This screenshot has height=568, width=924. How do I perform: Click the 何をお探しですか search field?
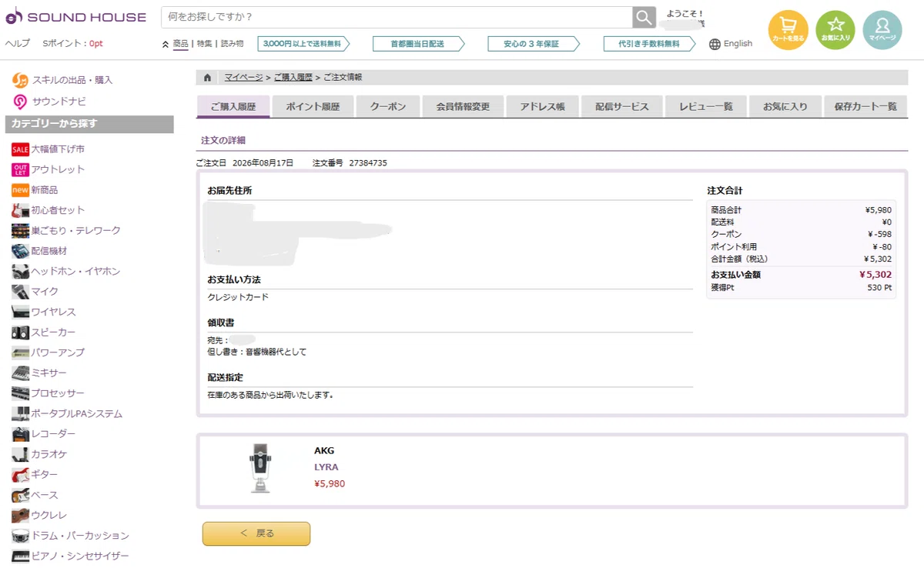(x=397, y=17)
